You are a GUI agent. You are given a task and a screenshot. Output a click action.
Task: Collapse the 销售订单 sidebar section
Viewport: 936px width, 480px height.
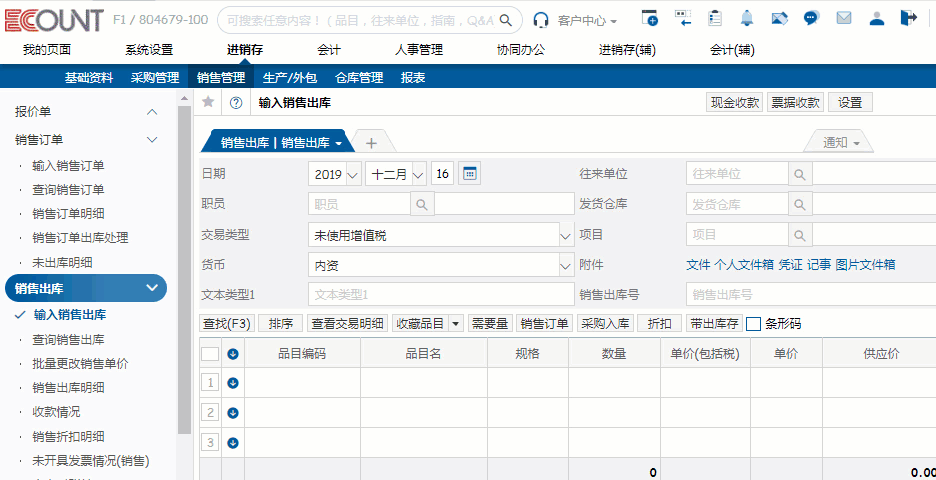152,140
